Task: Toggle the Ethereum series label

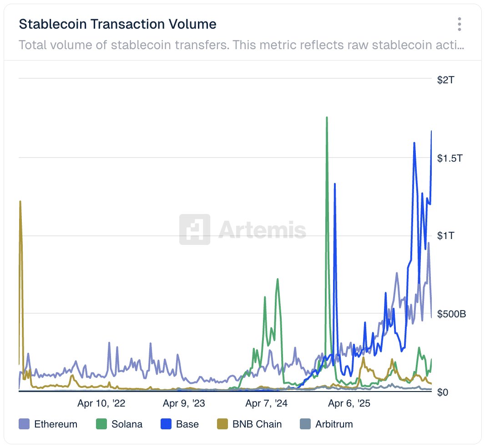Action: click(x=56, y=424)
